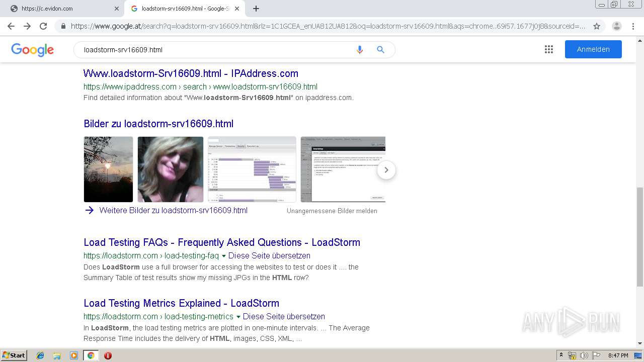Open the network tray icon
644x362 pixels.
572,355
